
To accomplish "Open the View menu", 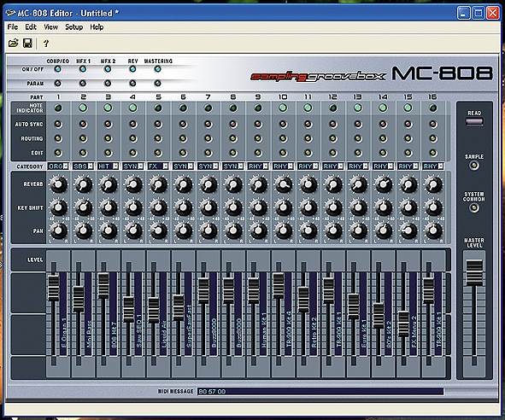I will (51, 27).
